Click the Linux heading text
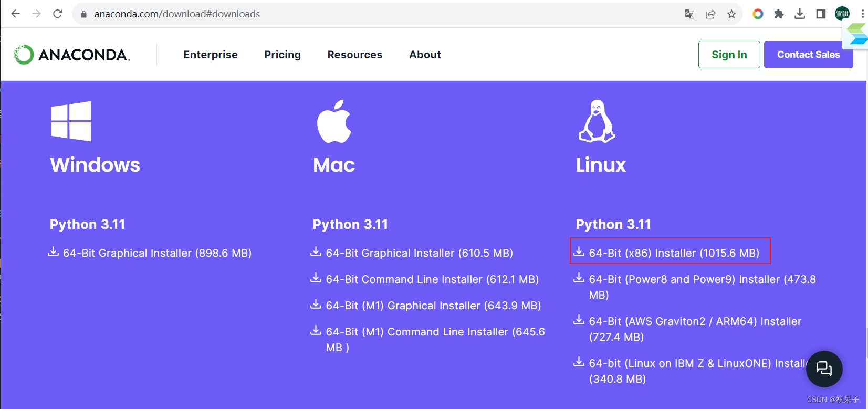The height and width of the screenshot is (409, 868). click(601, 165)
